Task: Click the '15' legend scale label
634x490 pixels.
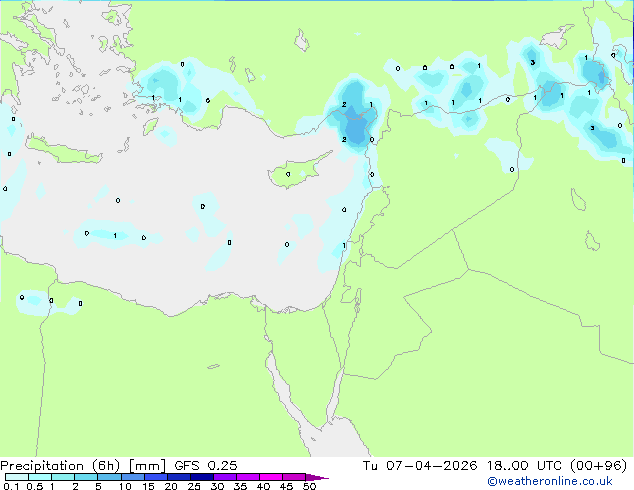Action: coord(148,486)
